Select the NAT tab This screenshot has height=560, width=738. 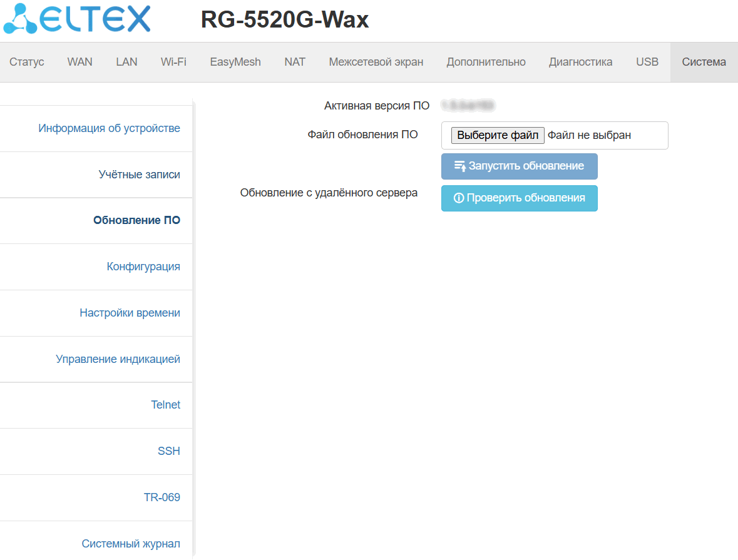[295, 62]
